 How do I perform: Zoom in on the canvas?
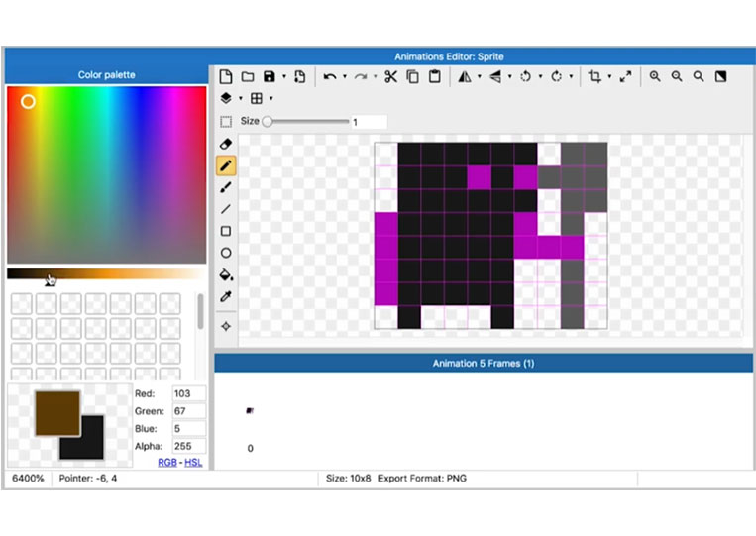coord(655,76)
